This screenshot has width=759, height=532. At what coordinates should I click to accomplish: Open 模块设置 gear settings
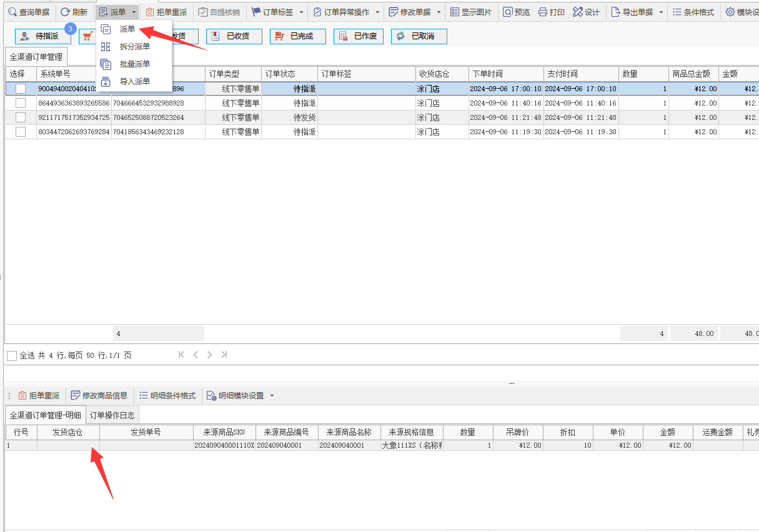[x=742, y=12]
